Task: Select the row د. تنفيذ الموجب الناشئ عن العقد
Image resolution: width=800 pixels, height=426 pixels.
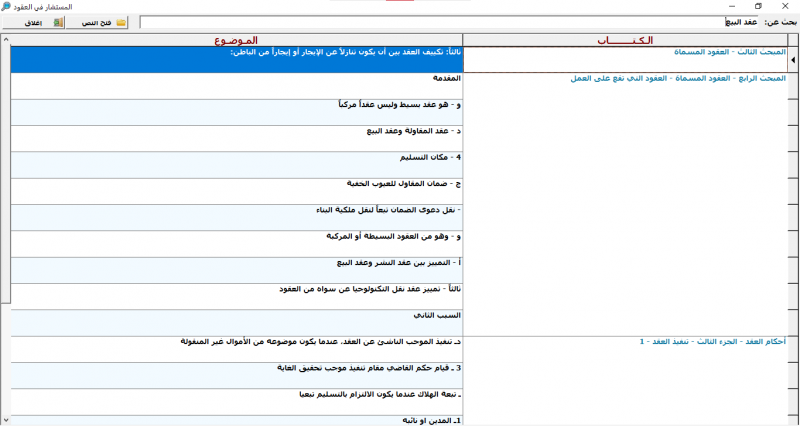Action: 237,349
